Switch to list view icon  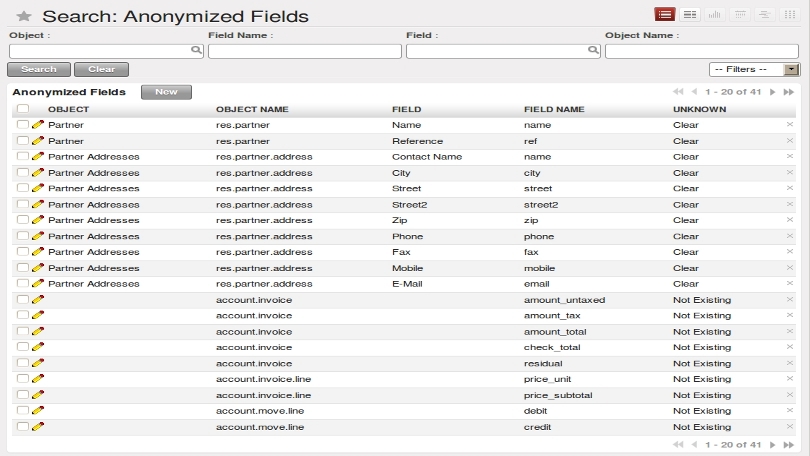pos(664,14)
